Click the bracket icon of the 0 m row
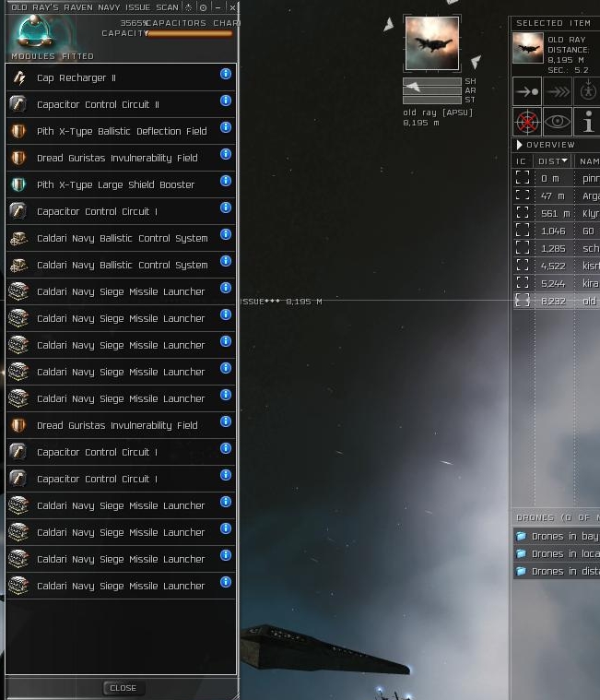This screenshot has height=700, width=600. [x=523, y=178]
